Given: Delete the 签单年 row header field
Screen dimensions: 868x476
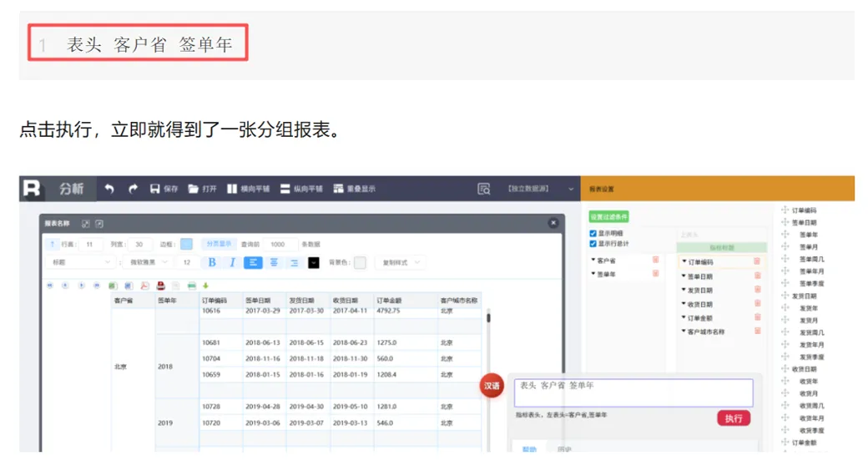Looking at the screenshot, I should (655, 274).
